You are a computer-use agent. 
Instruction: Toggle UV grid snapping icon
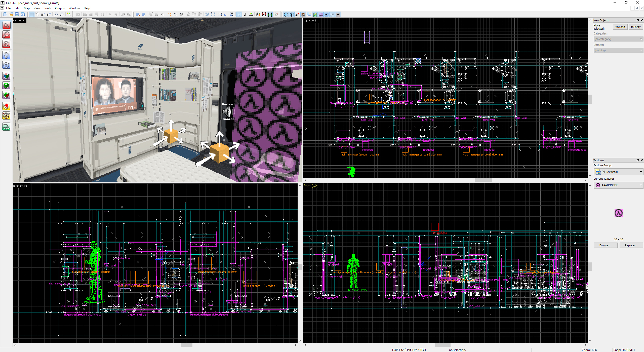pyautogui.click(x=69, y=14)
